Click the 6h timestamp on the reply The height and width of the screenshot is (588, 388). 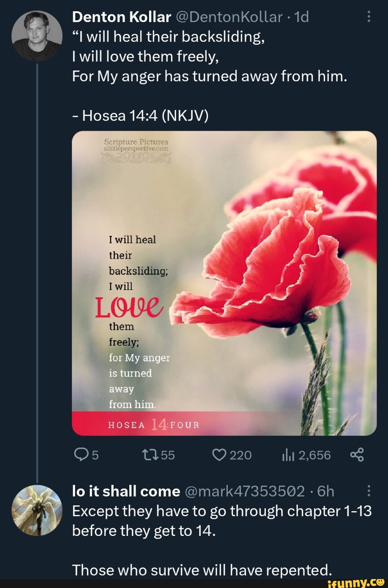[x=326, y=491]
